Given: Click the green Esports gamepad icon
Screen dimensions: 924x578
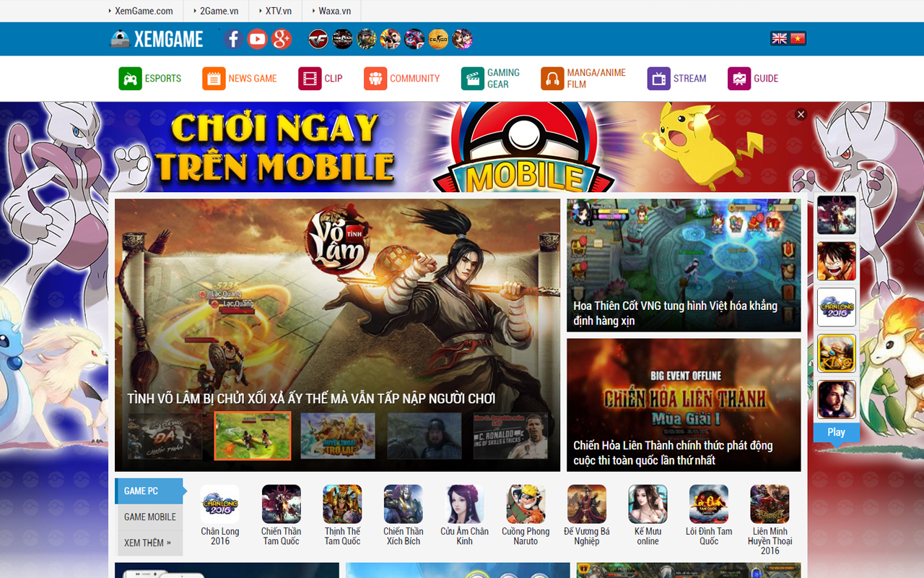Looking at the screenshot, I should coord(130,79).
